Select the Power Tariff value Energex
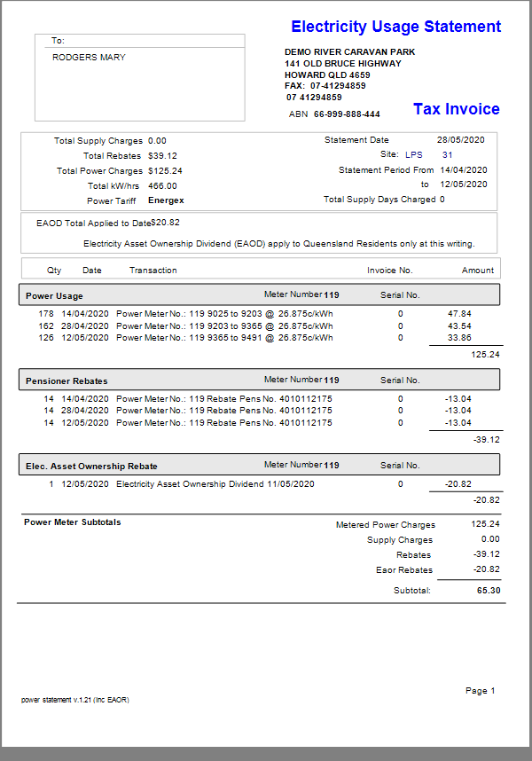This screenshot has width=532, height=761. pyautogui.click(x=166, y=200)
